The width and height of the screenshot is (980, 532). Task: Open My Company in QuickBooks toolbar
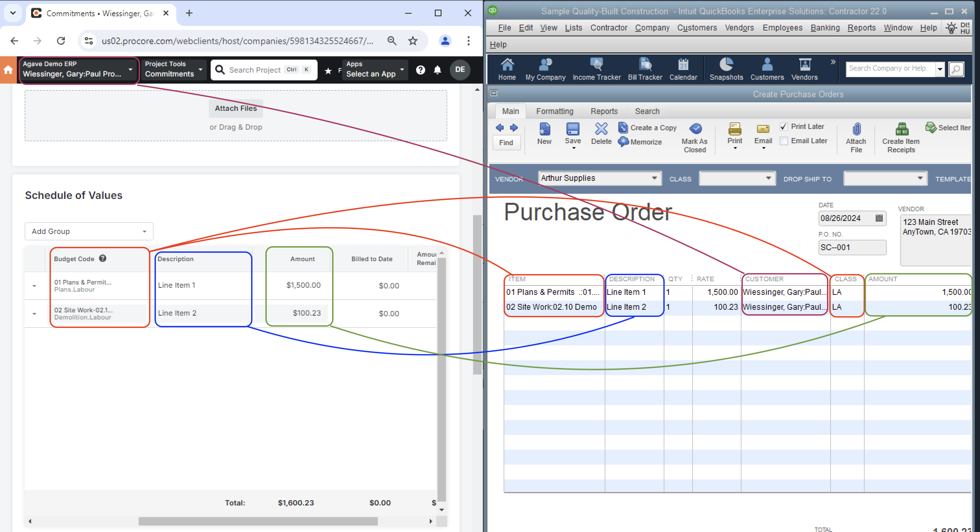[545, 69]
